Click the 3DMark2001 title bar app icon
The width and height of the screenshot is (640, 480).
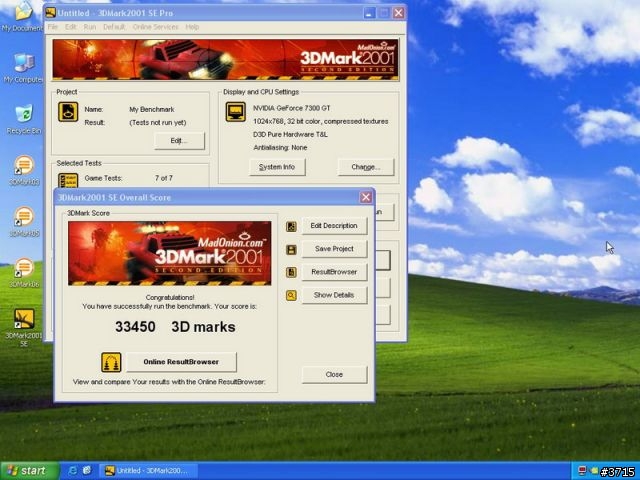pyautogui.click(x=51, y=13)
